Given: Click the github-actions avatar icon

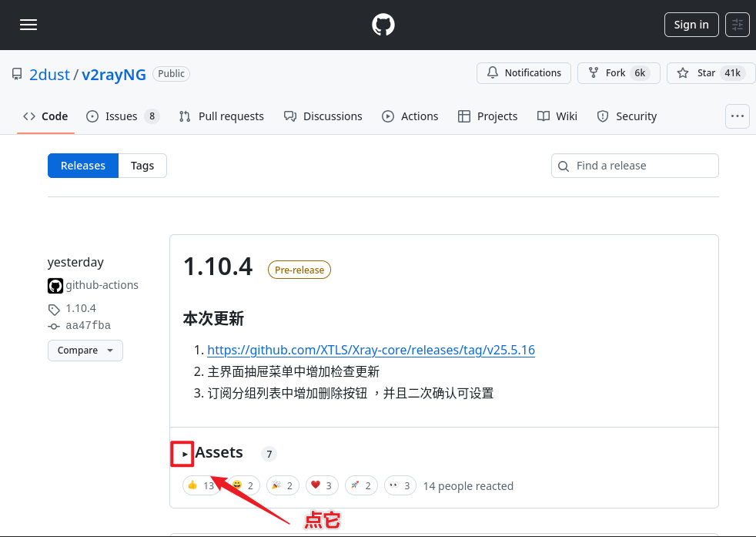Looking at the screenshot, I should (x=55, y=286).
